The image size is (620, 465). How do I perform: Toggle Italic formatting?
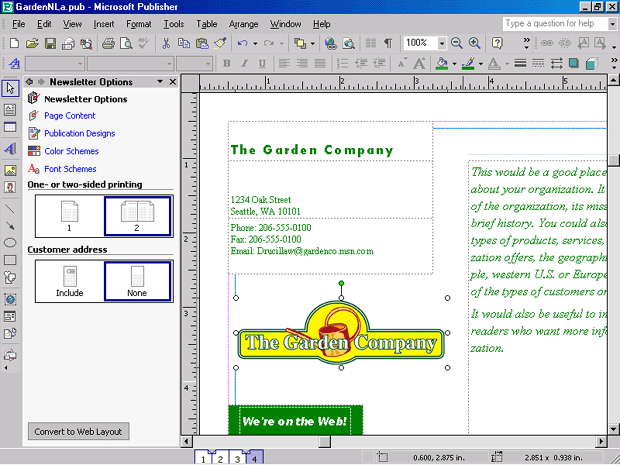pyautogui.click(x=244, y=63)
